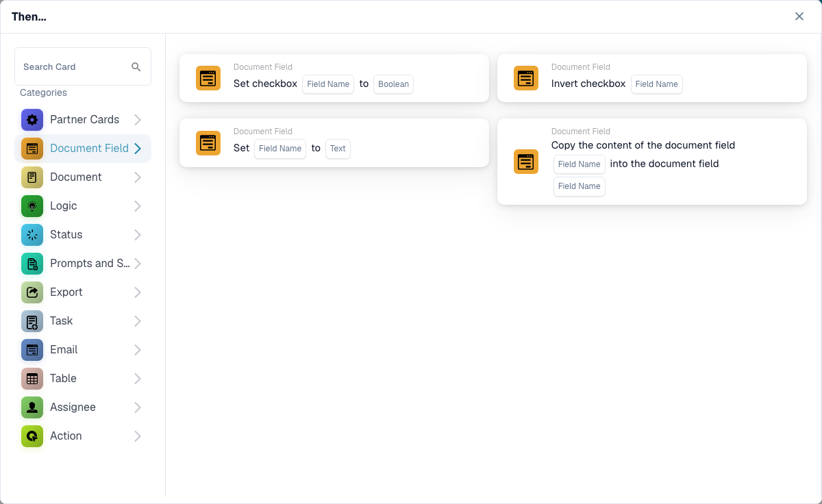Open the Task category label

(x=61, y=321)
